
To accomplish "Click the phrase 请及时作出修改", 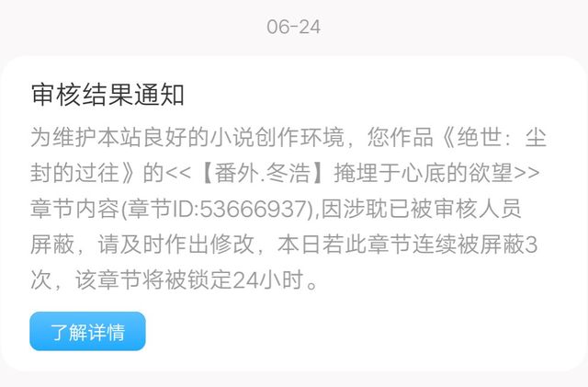I will pos(175,244).
